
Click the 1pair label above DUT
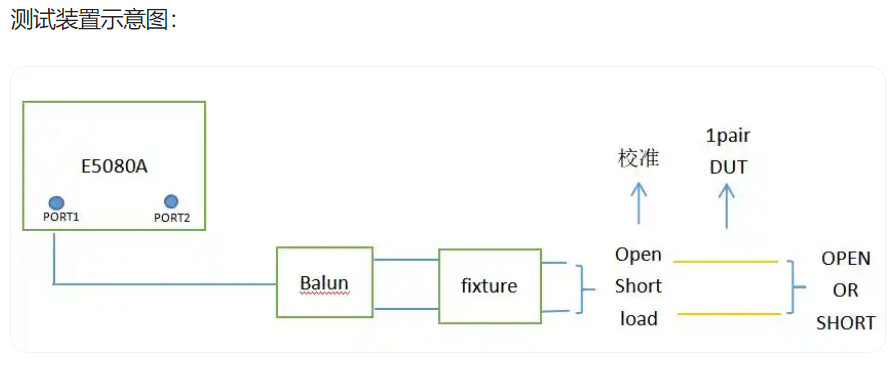728,136
